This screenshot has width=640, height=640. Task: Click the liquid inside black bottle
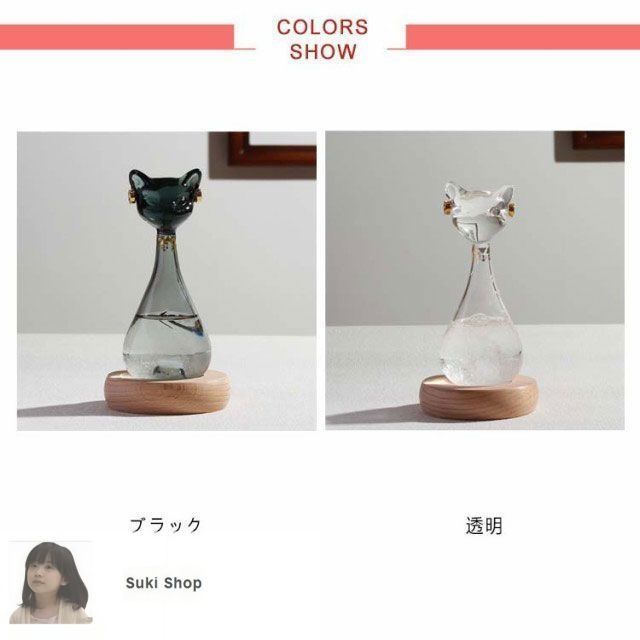tap(163, 345)
